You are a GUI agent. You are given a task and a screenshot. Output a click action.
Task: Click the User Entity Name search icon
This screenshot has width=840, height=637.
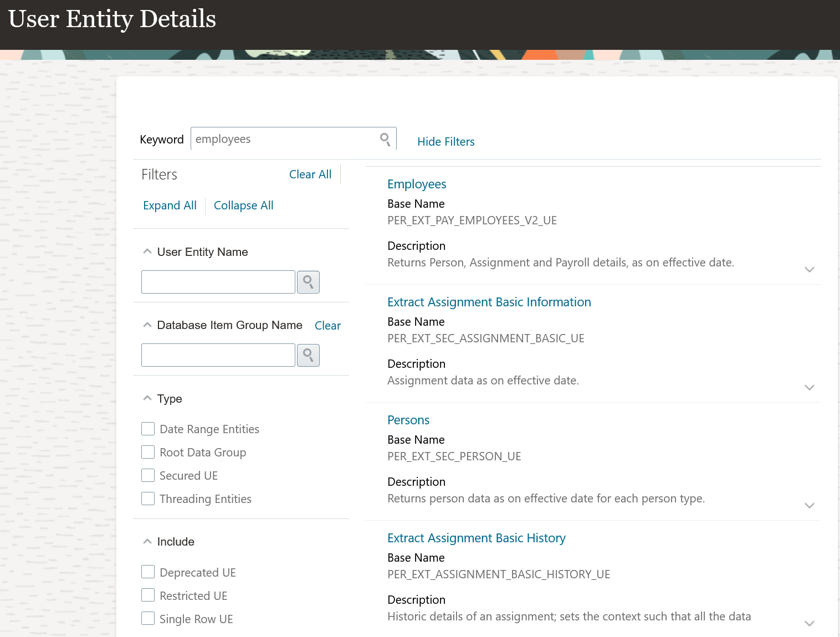308,282
